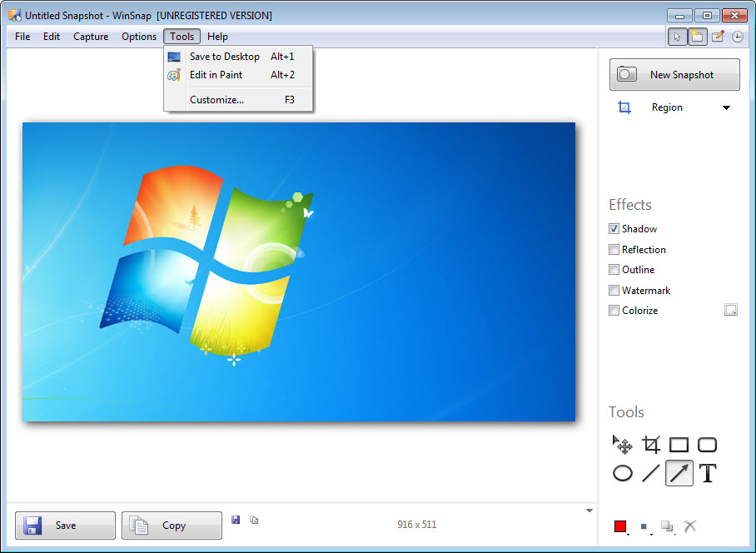756x553 pixels.
Task: Click WinSnap app icon in title bar
Action: point(15,16)
